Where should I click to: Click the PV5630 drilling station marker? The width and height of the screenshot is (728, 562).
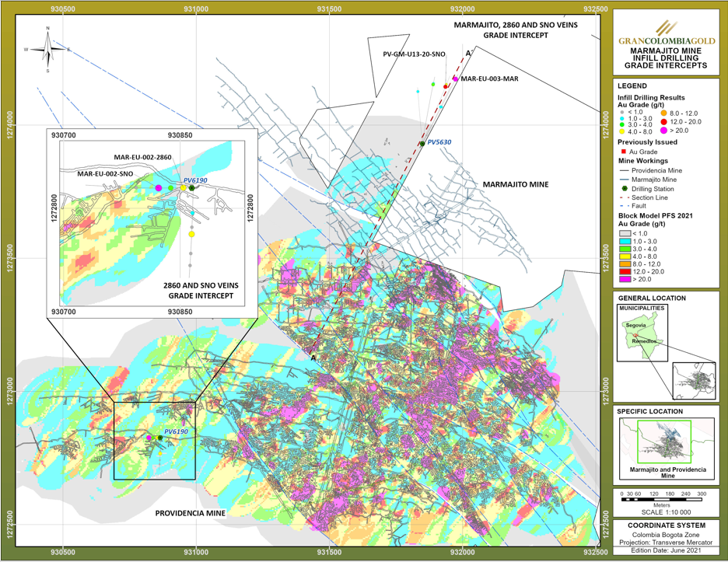[x=422, y=143]
